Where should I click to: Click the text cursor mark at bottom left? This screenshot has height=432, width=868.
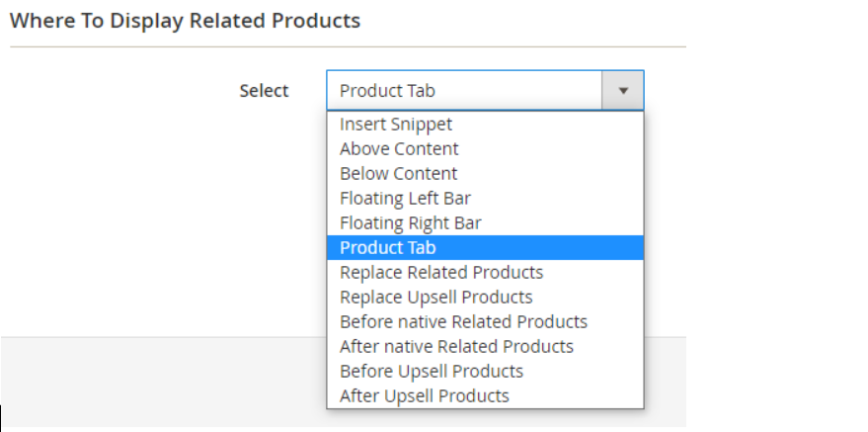(x=3, y=415)
